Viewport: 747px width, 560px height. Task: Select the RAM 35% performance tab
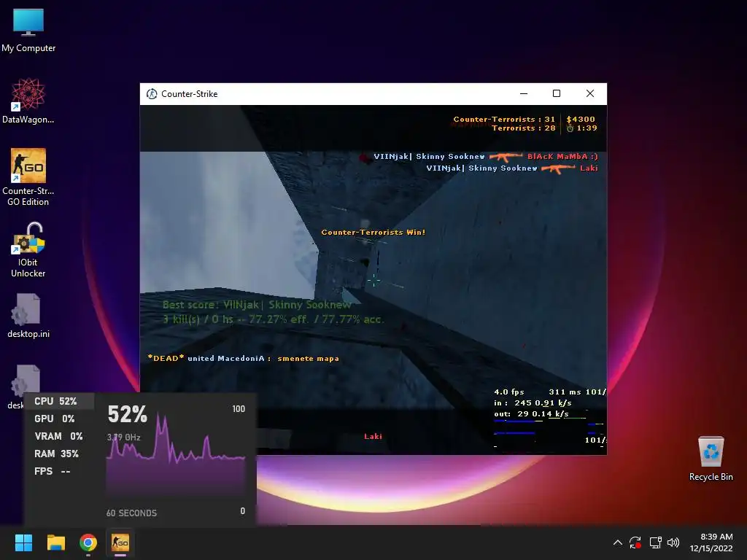tap(59, 454)
